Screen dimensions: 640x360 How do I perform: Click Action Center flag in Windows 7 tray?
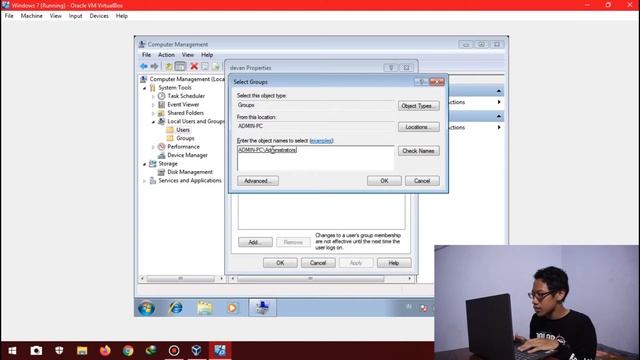[424, 308]
